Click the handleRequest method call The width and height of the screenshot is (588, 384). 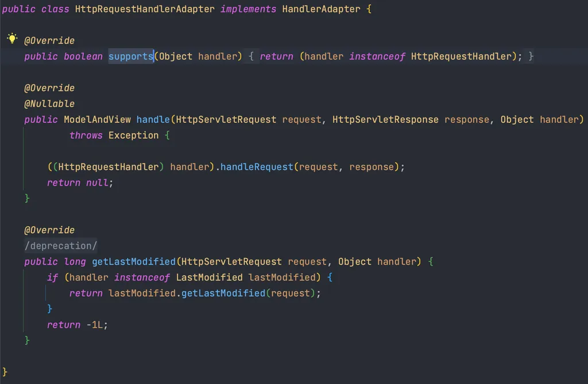point(257,167)
